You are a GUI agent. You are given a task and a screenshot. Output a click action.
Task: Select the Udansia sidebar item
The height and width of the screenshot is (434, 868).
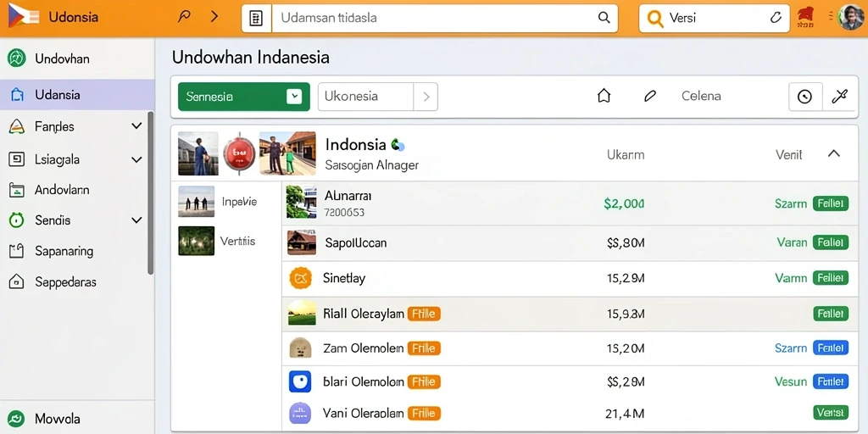(77, 95)
